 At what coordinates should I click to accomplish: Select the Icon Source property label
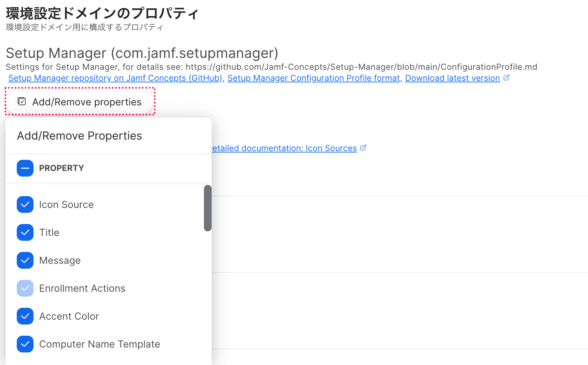(66, 204)
